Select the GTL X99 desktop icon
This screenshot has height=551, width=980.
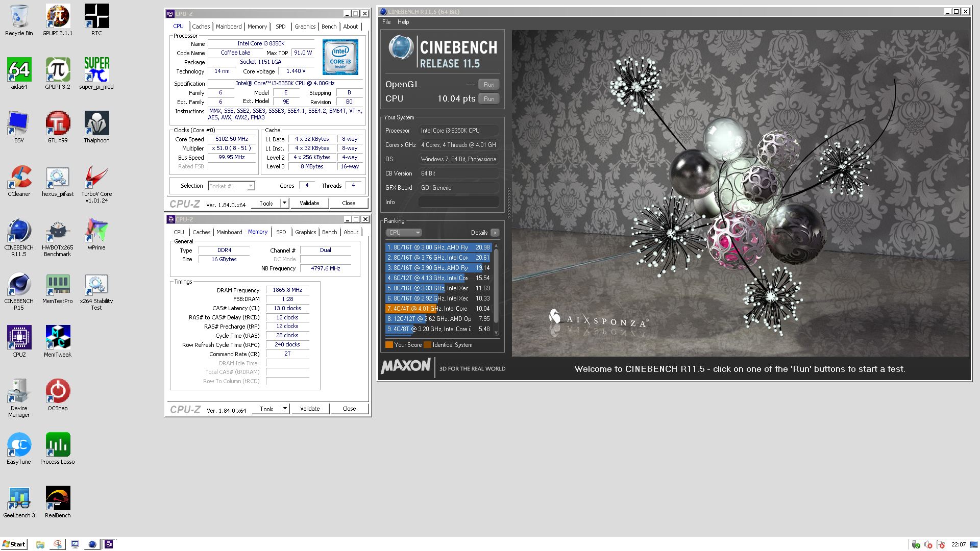[58, 128]
